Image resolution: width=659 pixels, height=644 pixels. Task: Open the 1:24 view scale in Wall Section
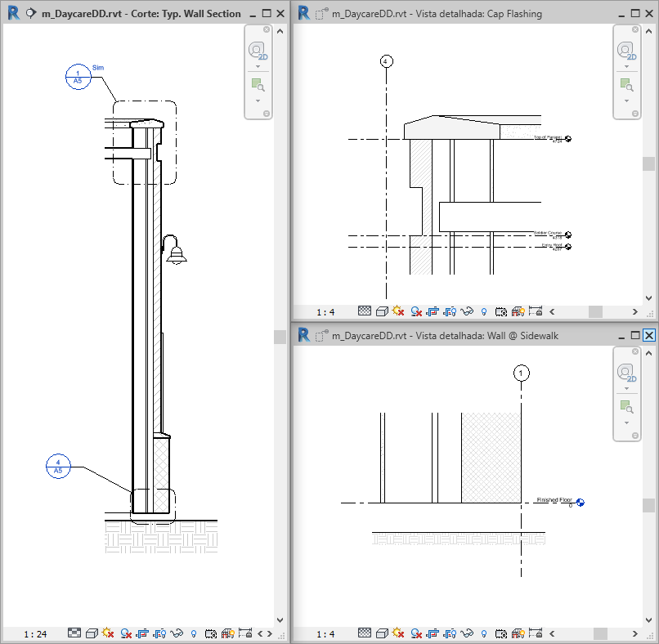tap(35, 634)
